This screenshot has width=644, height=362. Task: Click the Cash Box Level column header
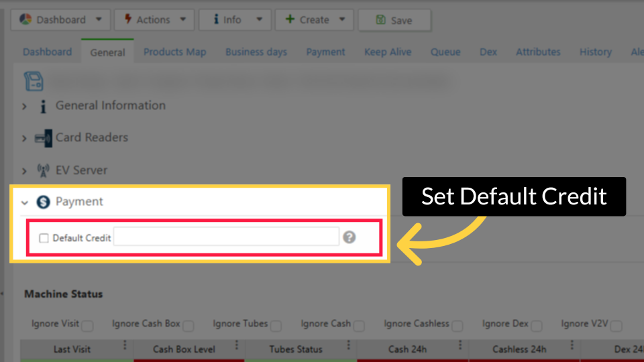click(184, 349)
